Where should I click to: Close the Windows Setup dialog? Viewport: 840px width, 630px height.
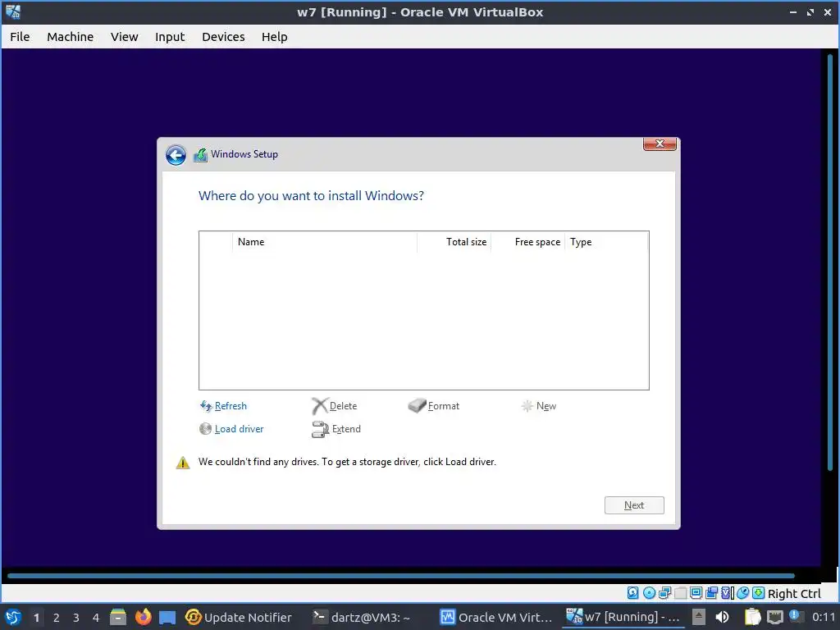point(660,144)
